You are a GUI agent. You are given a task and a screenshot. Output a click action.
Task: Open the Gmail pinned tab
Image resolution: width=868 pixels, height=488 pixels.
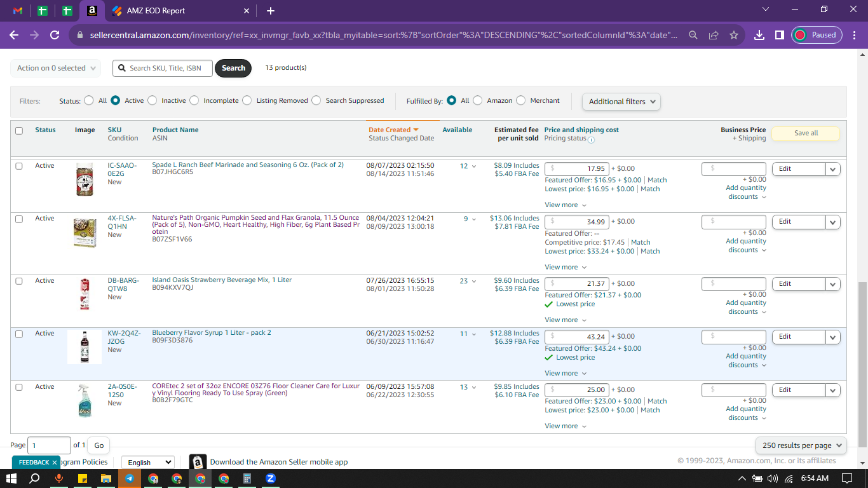[x=18, y=11]
